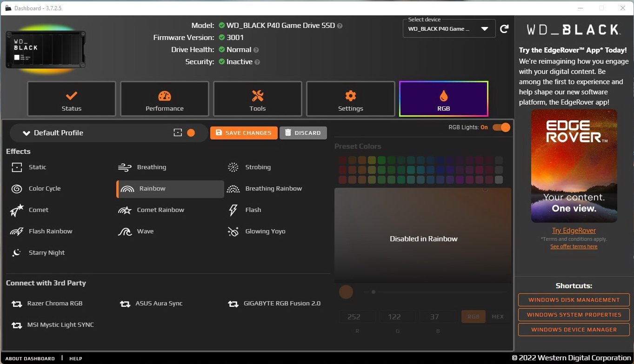Switch color mode to HEX
Screen dimensions: 634x364
498,317
